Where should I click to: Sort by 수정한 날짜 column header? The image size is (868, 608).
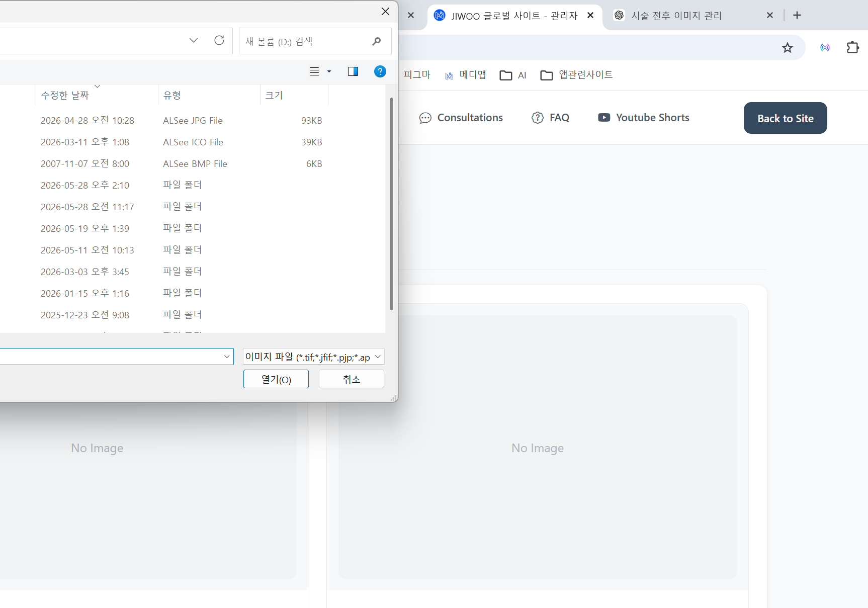coord(97,95)
